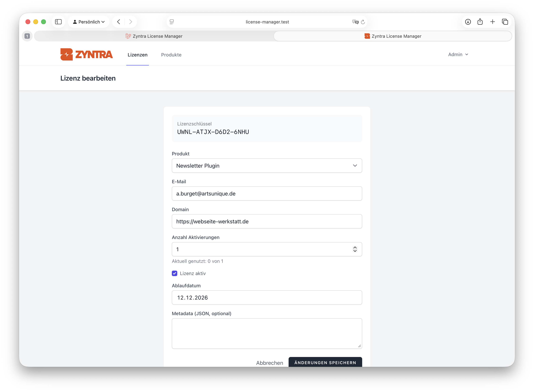Click into the E-Mail input field
The width and height of the screenshot is (534, 392).
[x=267, y=194]
